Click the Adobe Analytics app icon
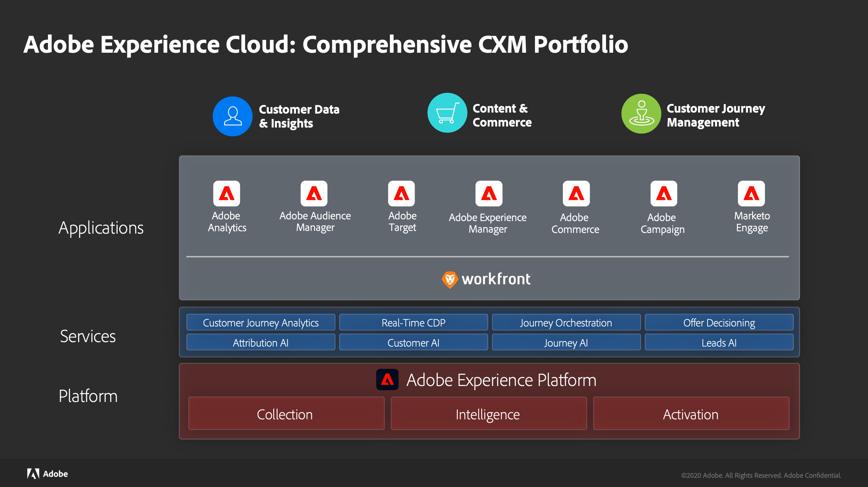The height and width of the screenshot is (487, 868). click(226, 194)
